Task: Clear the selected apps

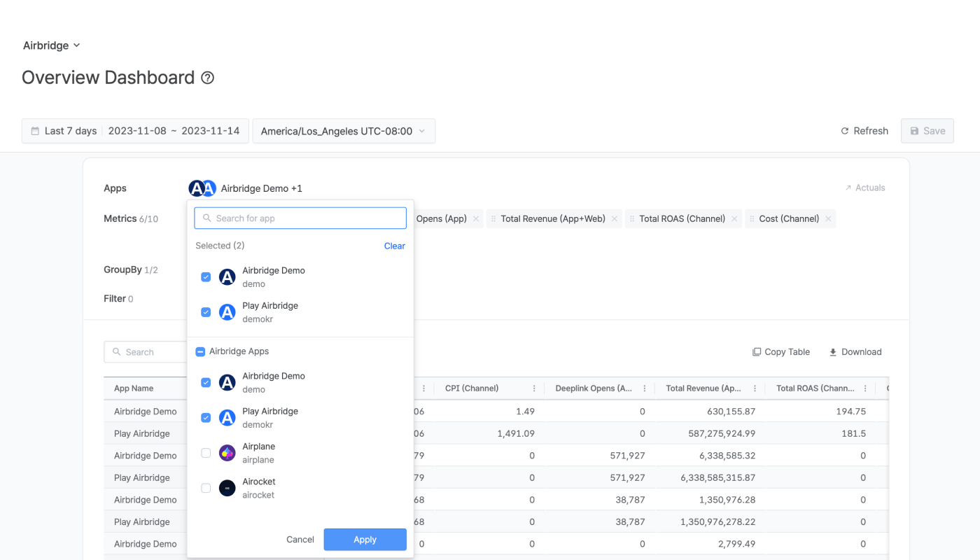Action: pos(395,246)
